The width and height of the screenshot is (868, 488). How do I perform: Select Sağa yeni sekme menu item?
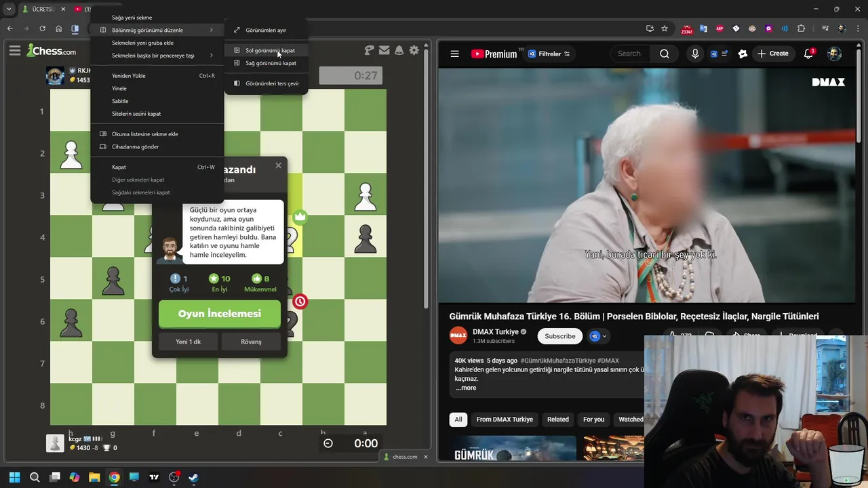tap(157, 18)
